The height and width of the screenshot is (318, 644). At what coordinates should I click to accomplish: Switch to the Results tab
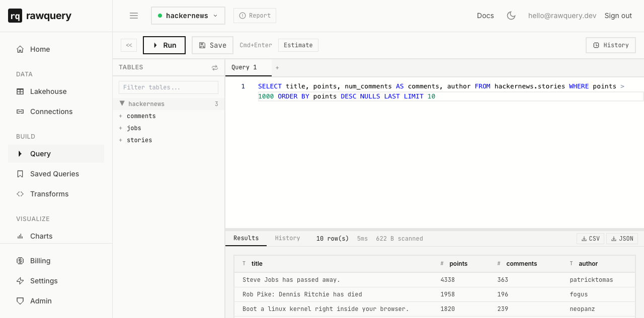click(x=246, y=238)
